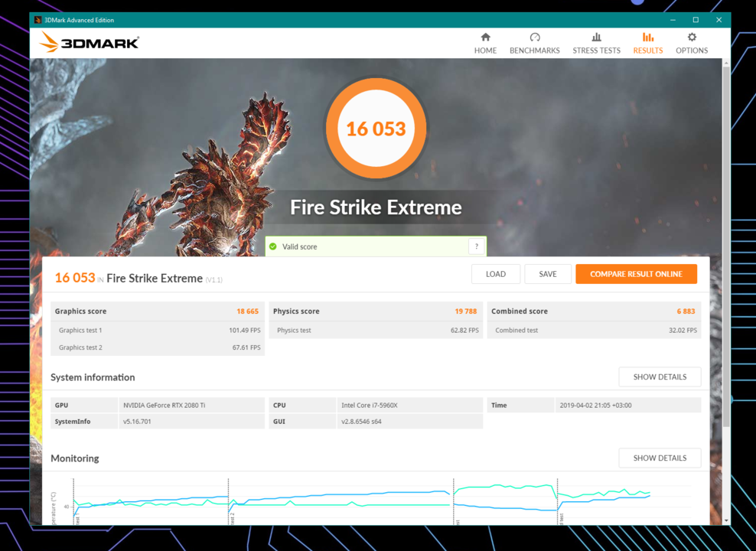Maximize the 3DMark window
The image size is (756, 551).
[696, 20]
